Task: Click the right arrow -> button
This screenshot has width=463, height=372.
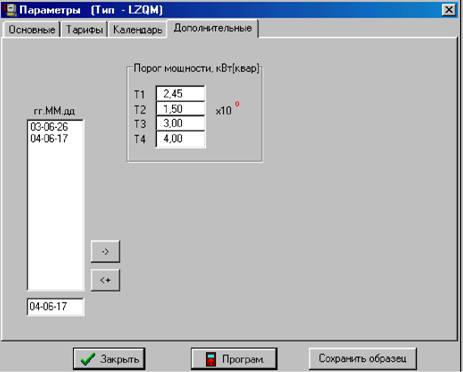Action: click(x=105, y=251)
